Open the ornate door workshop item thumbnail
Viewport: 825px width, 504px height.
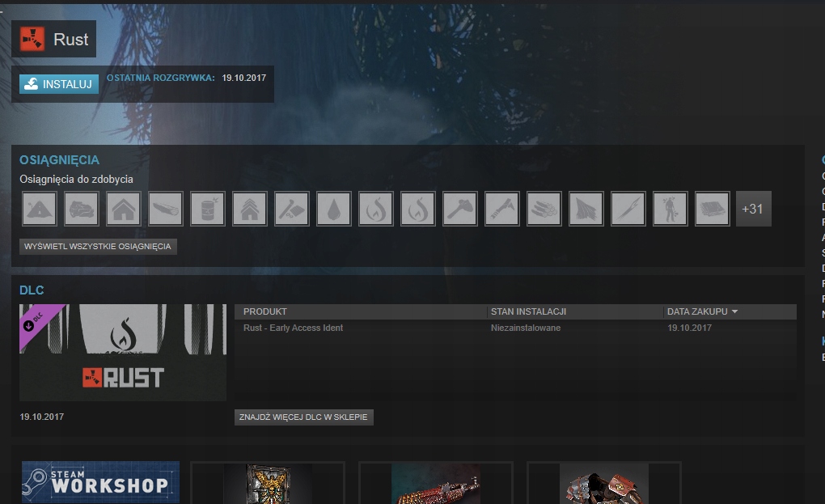pyautogui.click(x=268, y=483)
